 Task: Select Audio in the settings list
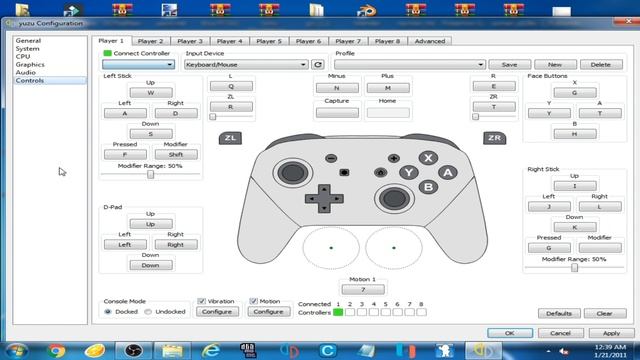tap(26, 72)
